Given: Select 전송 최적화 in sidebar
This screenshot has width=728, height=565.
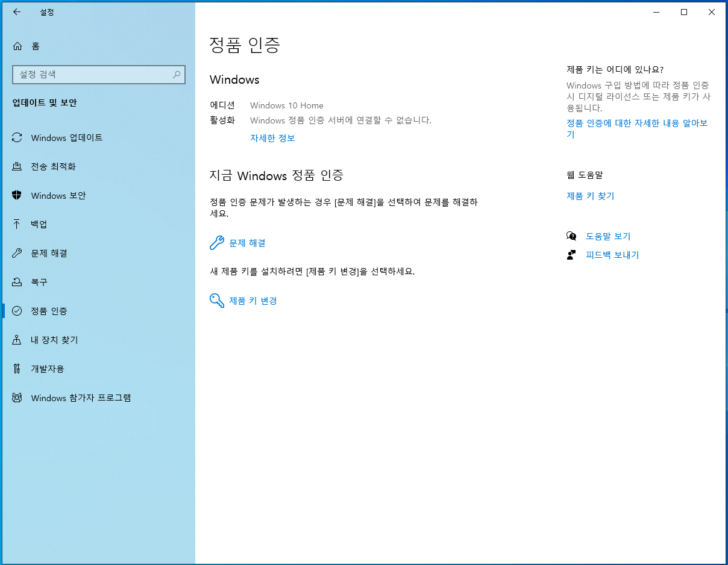Looking at the screenshot, I should pyautogui.click(x=98, y=167).
